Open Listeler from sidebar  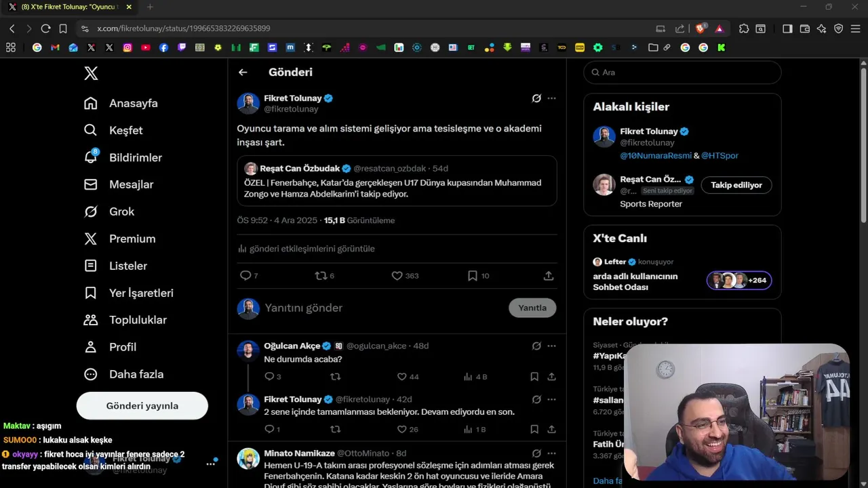tap(115, 266)
